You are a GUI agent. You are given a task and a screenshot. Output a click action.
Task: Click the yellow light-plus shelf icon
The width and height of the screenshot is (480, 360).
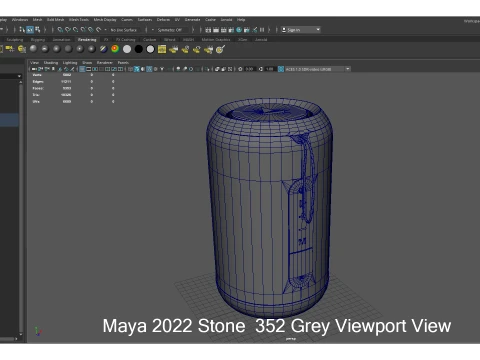click(x=10, y=49)
